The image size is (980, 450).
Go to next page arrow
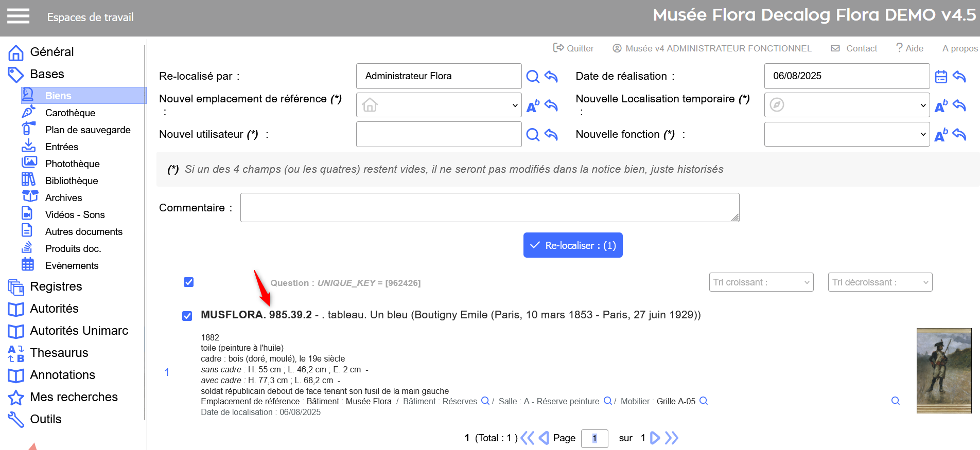[x=655, y=438]
